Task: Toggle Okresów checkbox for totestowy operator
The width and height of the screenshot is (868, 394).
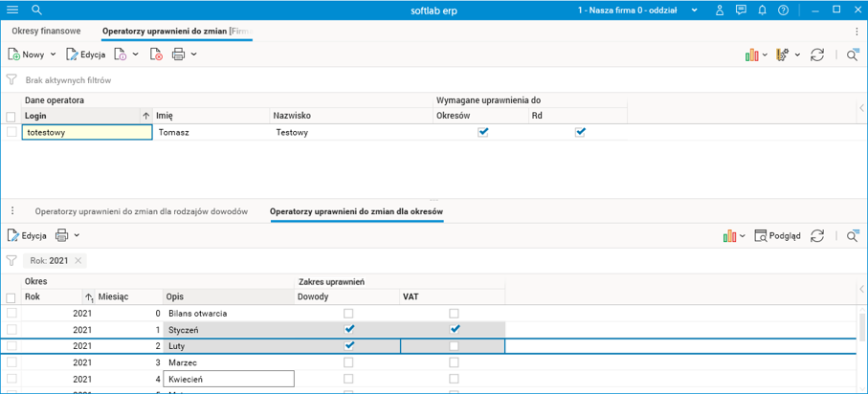Action: tap(483, 132)
